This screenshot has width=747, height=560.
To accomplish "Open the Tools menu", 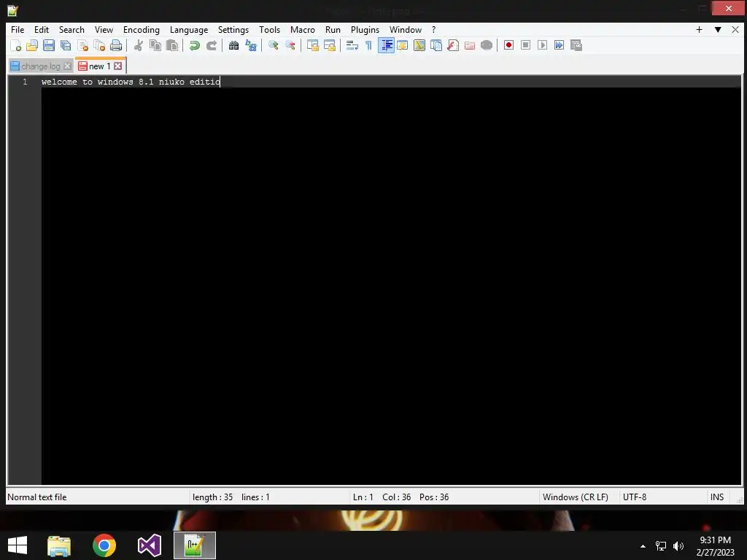I will pyautogui.click(x=269, y=29).
